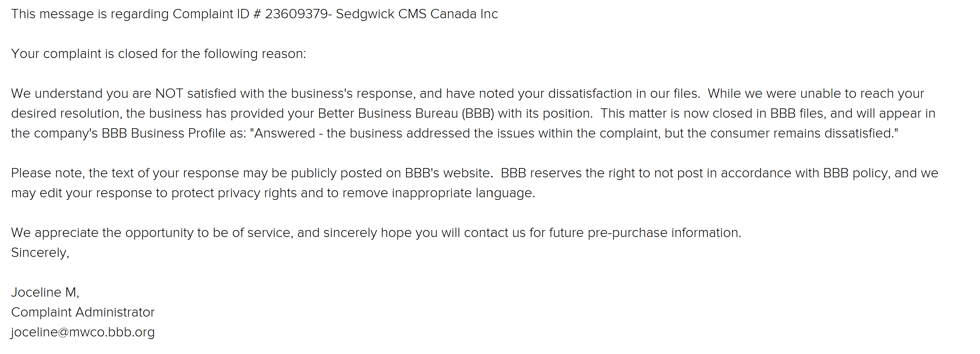Click the text "Sedgwick CMS Canada Inc"
This screenshot has width=980, height=354.
tap(417, 14)
